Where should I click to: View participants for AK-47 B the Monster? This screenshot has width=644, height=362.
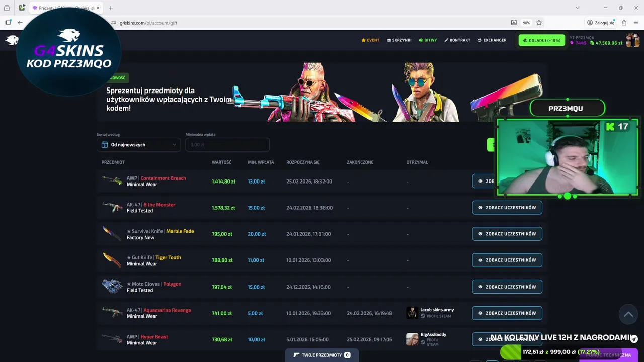pyautogui.click(x=507, y=207)
